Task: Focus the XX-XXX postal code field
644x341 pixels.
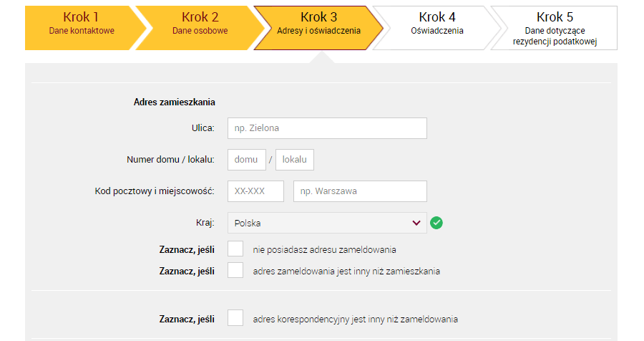Action: coord(256,191)
